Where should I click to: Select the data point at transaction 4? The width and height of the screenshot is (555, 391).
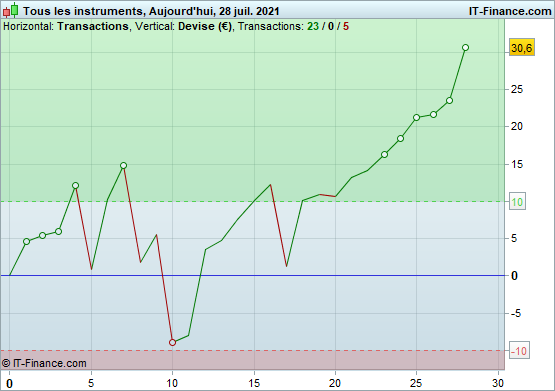(x=75, y=185)
